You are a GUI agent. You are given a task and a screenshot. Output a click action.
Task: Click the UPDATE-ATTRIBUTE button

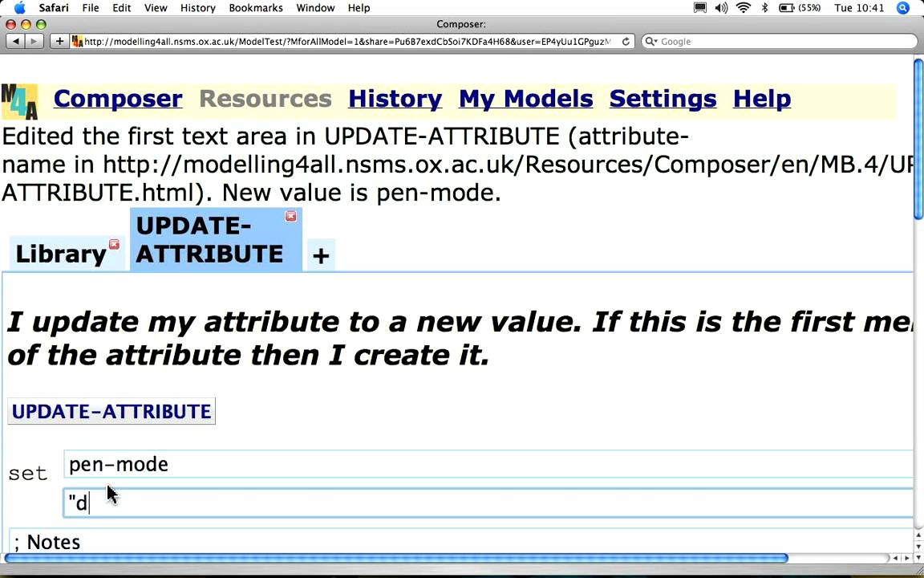click(x=111, y=411)
